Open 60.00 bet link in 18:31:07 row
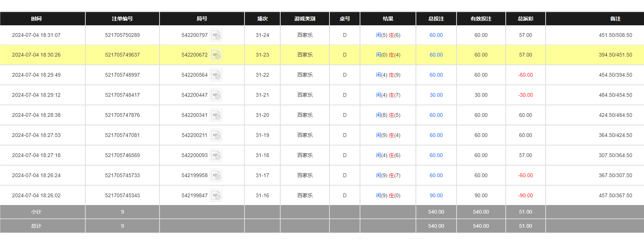 pyautogui.click(x=436, y=35)
